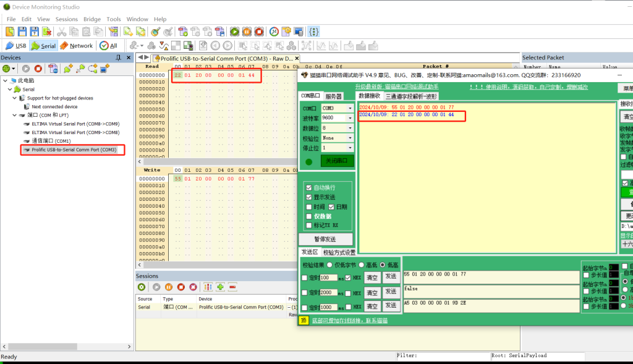Click the 100 ms timer input field

point(329,277)
